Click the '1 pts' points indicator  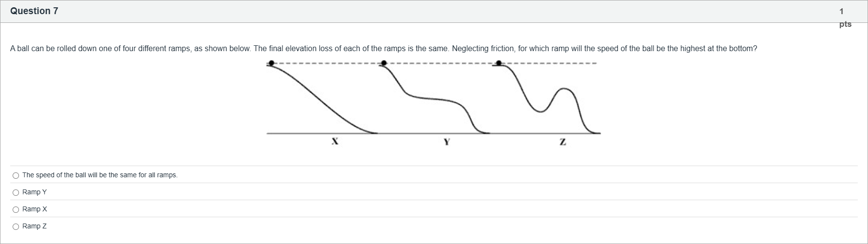(x=845, y=18)
